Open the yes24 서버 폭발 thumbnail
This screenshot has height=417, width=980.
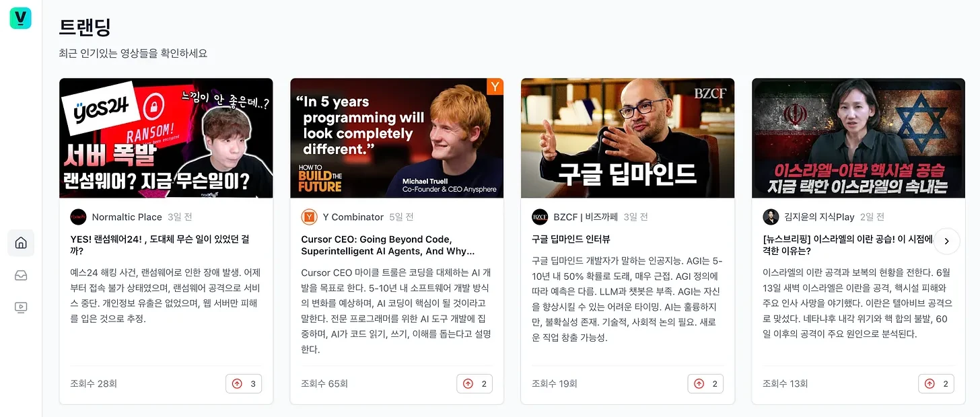click(166, 138)
